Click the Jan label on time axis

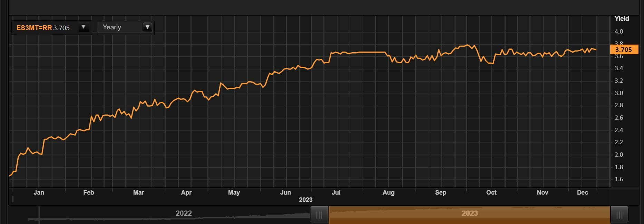39,193
